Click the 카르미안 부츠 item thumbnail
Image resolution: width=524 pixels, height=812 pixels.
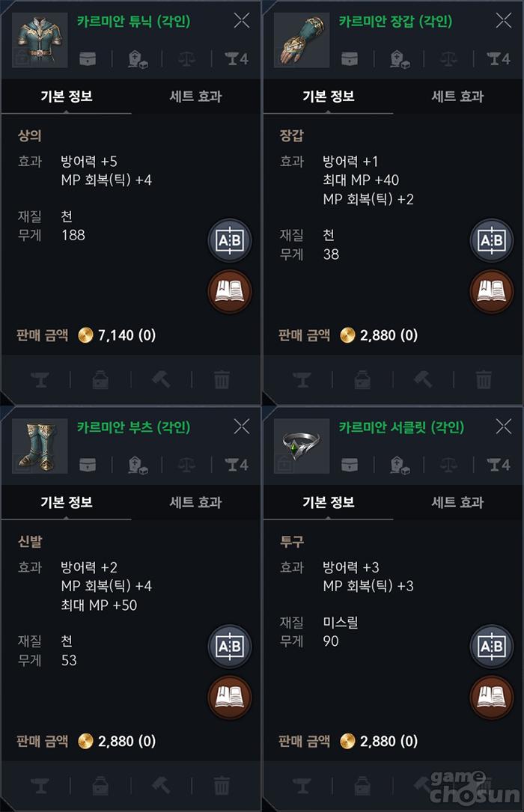click(40, 445)
